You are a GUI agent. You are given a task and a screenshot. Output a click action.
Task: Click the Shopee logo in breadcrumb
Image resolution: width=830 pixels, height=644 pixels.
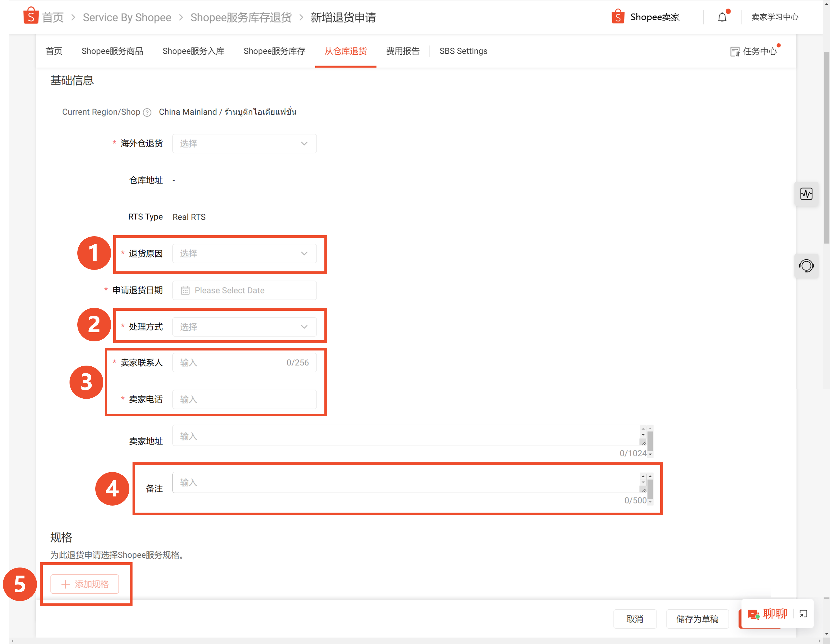point(31,16)
